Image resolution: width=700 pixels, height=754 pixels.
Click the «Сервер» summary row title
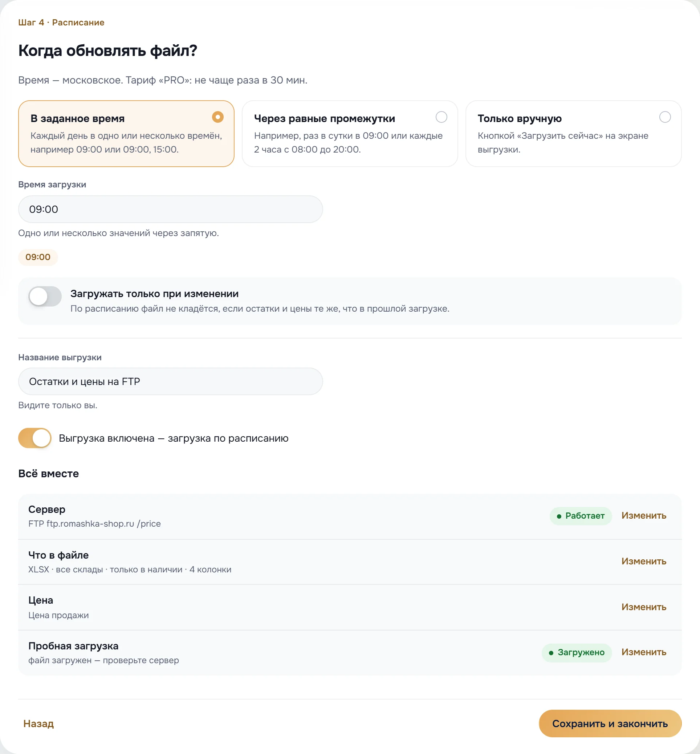click(x=46, y=509)
